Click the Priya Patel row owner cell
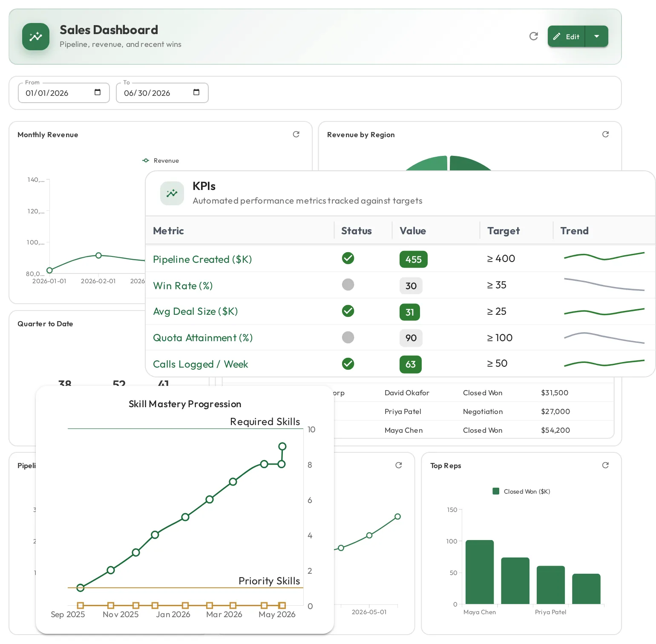The height and width of the screenshot is (644, 656). point(403,411)
